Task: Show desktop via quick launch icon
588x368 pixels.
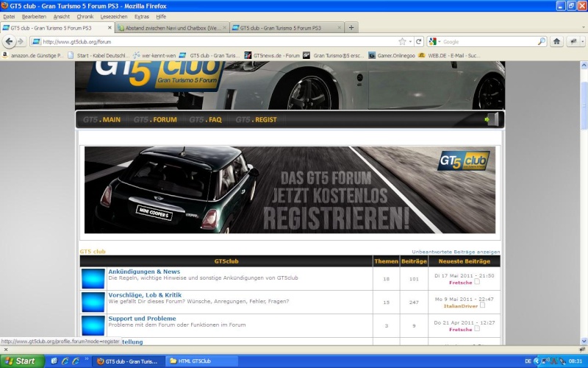Action: tap(54, 361)
